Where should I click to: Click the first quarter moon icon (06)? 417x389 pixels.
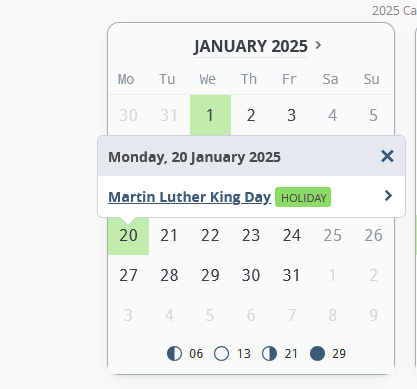[x=174, y=353]
